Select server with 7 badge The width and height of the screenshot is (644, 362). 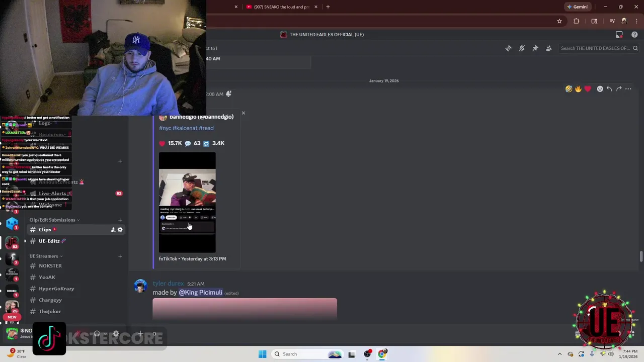[12, 258]
